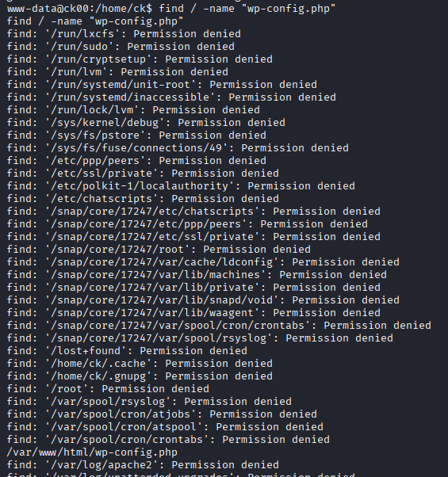Click the '/root' permission denied line
Screen dimensions: 448x477
coord(108,389)
